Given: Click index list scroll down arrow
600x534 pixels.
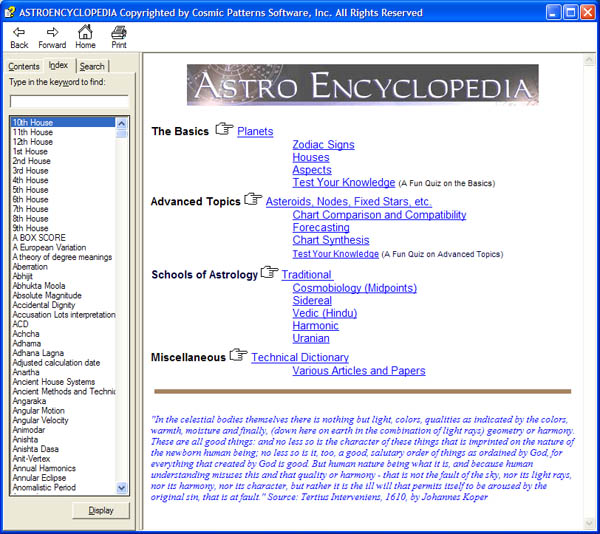Looking at the screenshot, I should pos(122,488).
